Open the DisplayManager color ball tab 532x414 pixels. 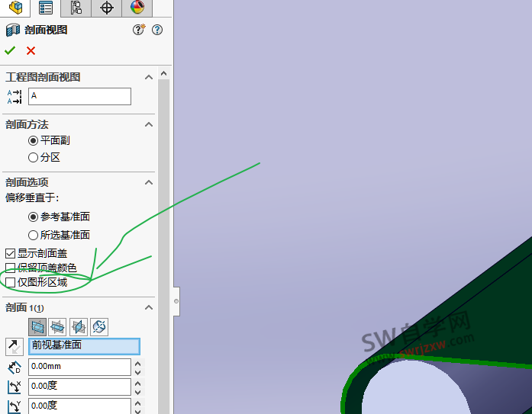pos(137,8)
